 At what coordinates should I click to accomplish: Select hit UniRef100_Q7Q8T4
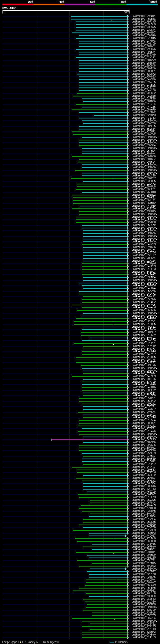[143, 374]
